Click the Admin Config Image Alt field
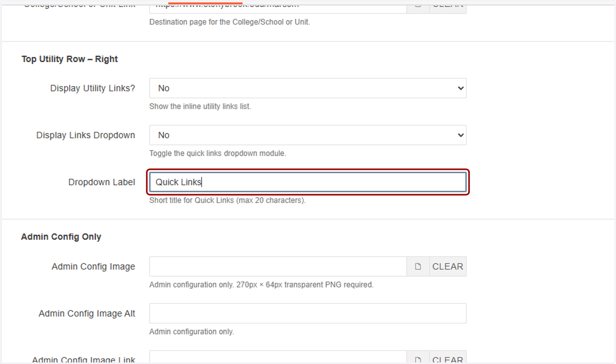This screenshot has width=616, height=364. click(307, 313)
